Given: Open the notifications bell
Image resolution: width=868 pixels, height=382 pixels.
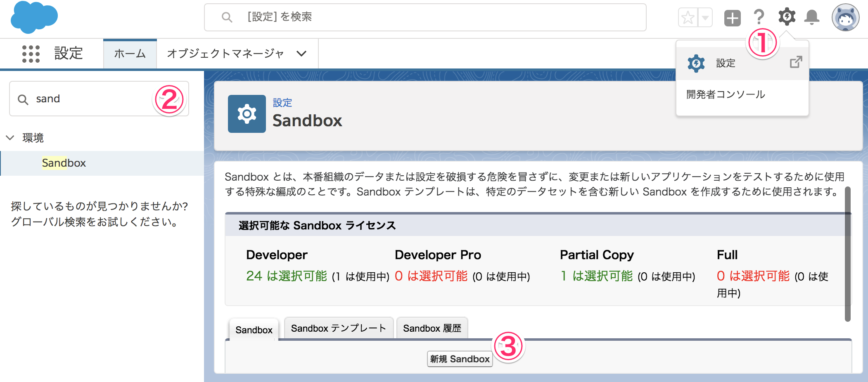Looking at the screenshot, I should tap(812, 17).
